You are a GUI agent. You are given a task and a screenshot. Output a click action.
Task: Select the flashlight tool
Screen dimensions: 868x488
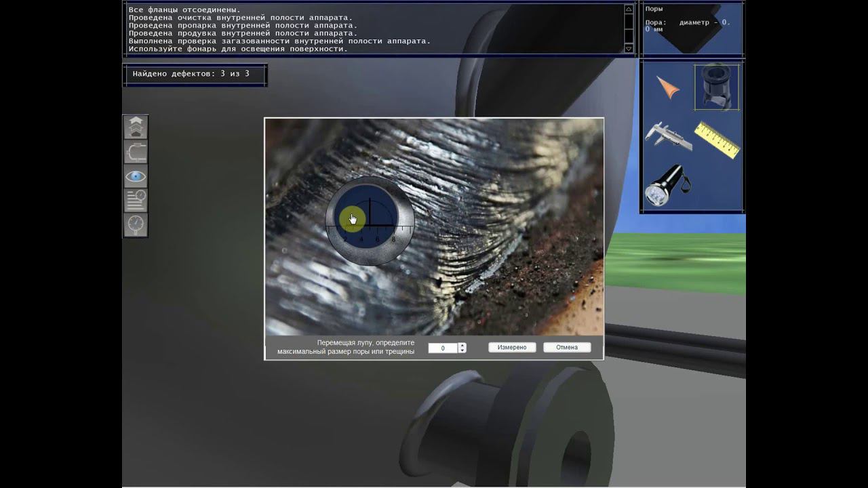667,184
